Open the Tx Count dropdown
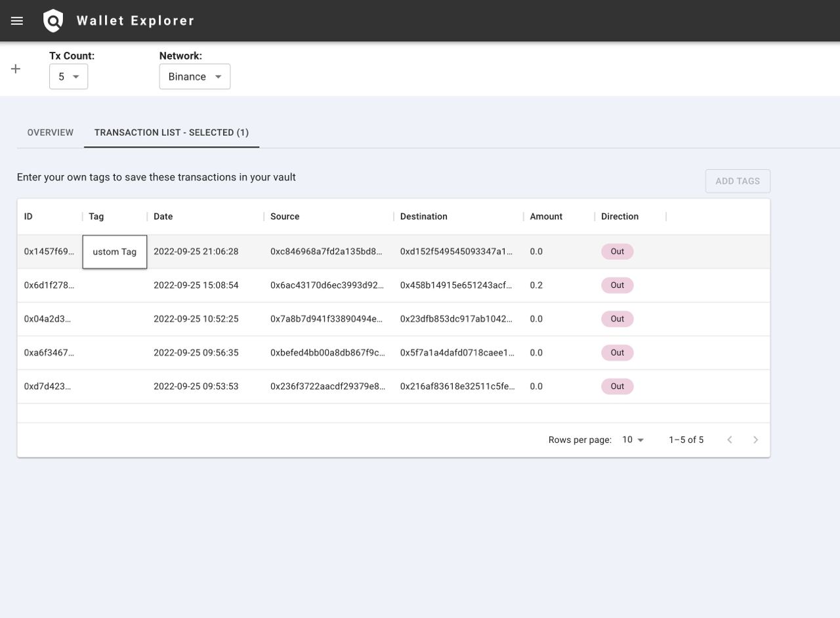 [x=68, y=76]
